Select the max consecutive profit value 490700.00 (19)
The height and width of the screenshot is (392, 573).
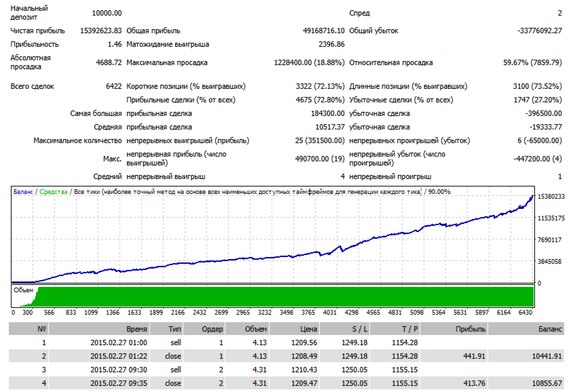coord(320,159)
